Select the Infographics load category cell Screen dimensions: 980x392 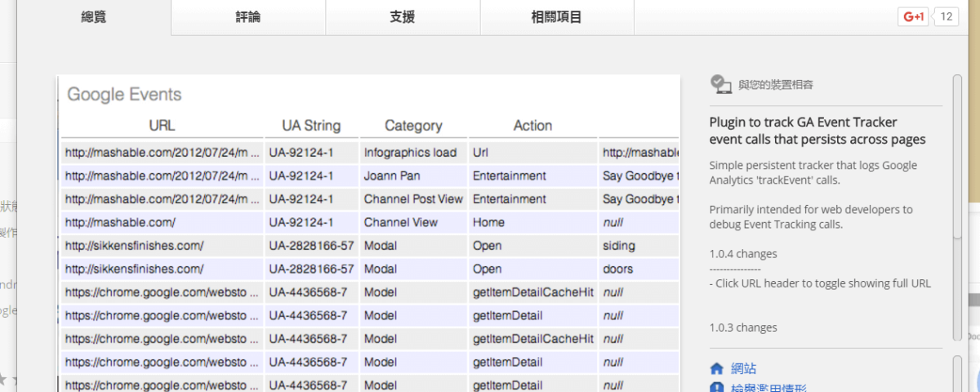point(413,153)
